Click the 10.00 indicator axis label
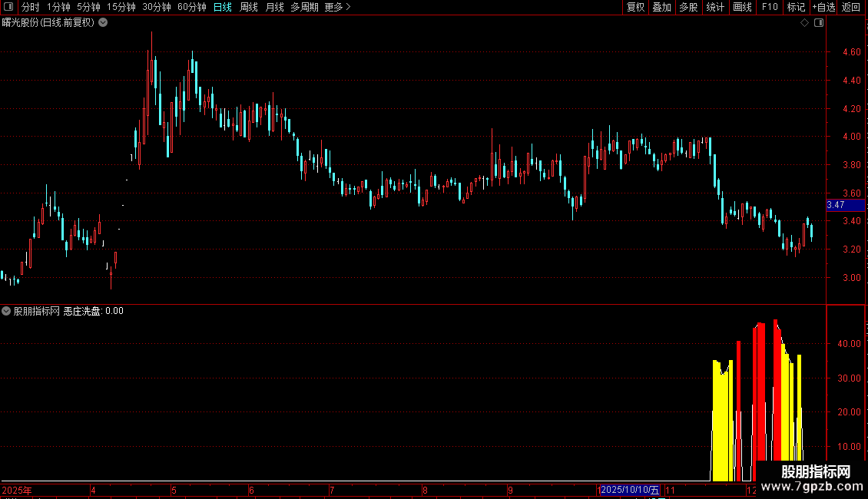 pos(849,447)
